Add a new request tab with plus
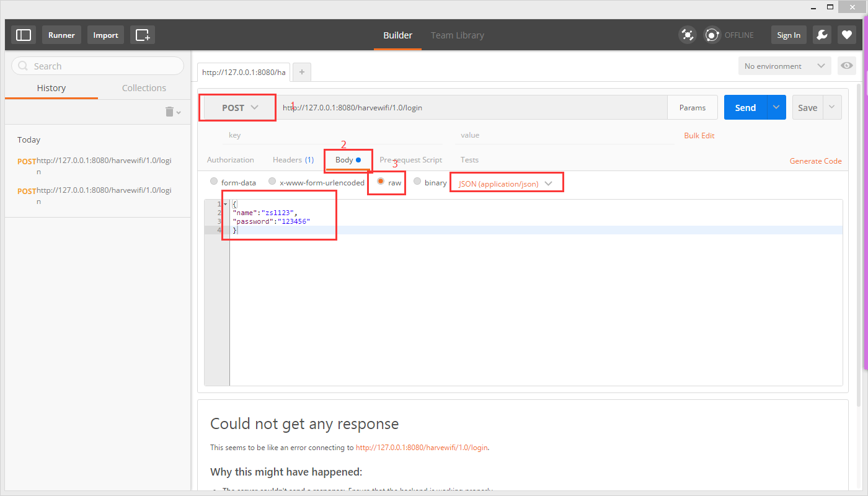 302,72
